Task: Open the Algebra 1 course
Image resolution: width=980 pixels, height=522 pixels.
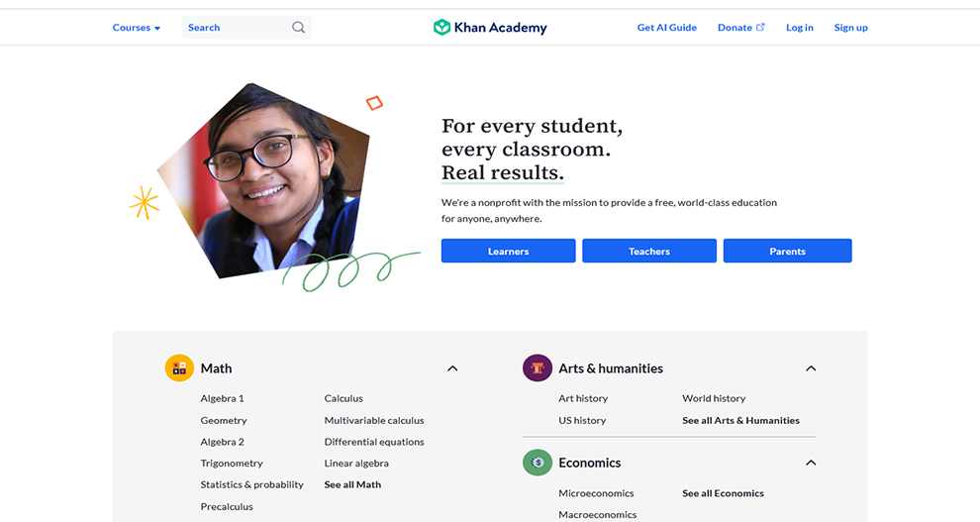Action: click(222, 398)
